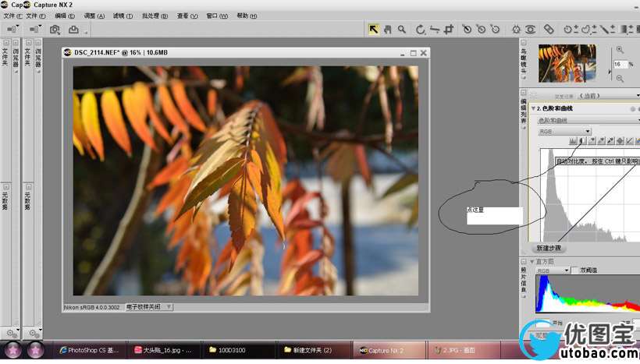Toggle the 色阶和曲线 step apply indicator
Image resolution: width=640 pixels, height=364 pixels.
click(x=633, y=109)
